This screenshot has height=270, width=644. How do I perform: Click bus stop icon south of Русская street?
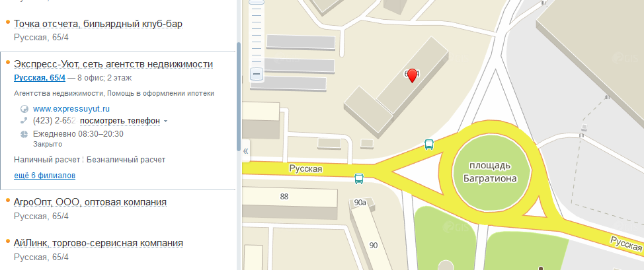pos(359,178)
